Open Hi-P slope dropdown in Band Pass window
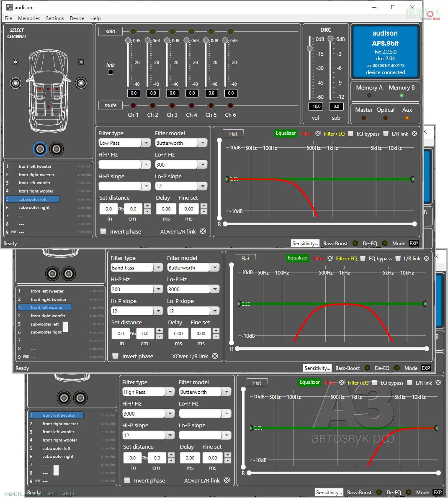Image resolution: width=448 pixels, height=498 pixels. click(x=136, y=311)
